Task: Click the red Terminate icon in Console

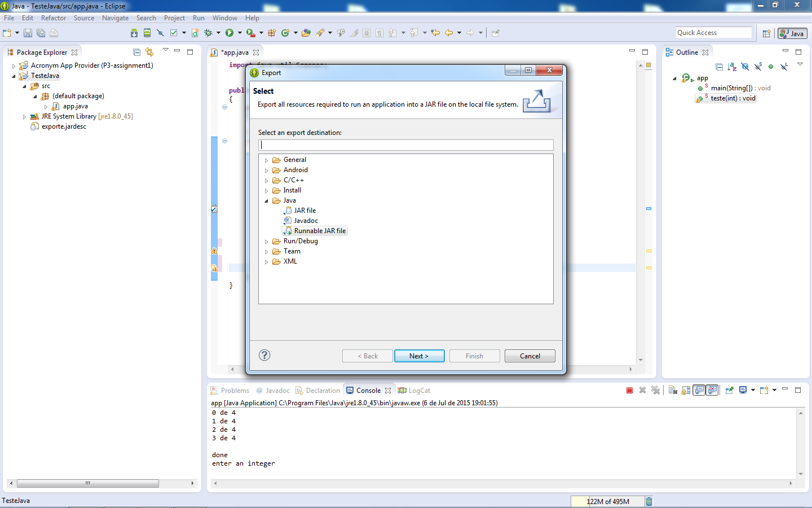Action: click(630, 390)
